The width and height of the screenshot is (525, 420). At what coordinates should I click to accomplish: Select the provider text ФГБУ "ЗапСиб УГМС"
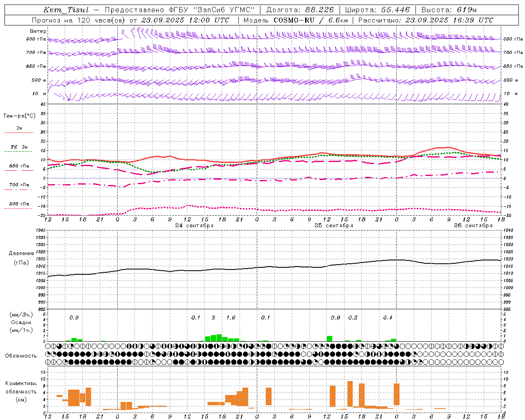212,10
